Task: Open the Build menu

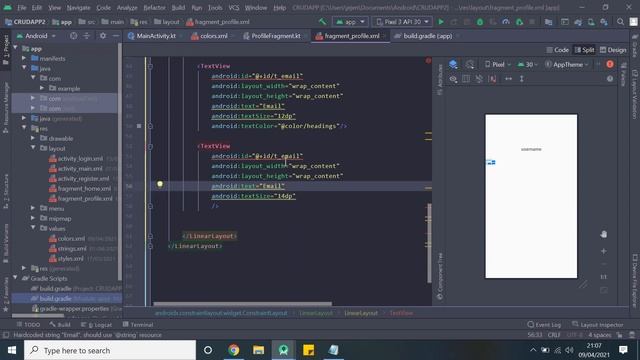Action: pyautogui.click(x=178, y=8)
